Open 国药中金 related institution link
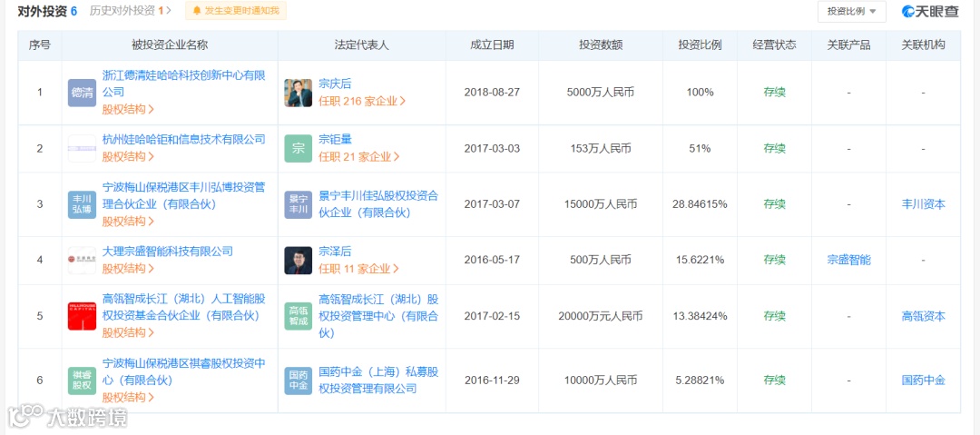The width and height of the screenshot is (980, 435). [923, 380]
